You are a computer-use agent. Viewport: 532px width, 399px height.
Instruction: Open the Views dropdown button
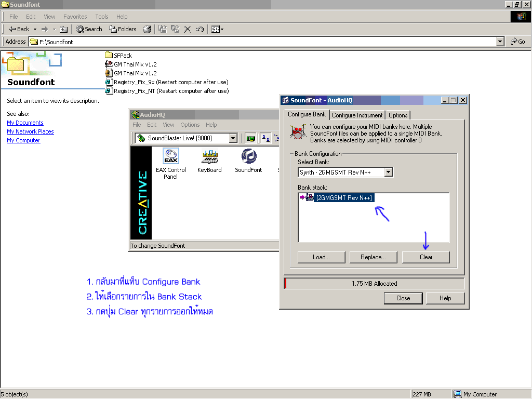[x=217, y=29]
